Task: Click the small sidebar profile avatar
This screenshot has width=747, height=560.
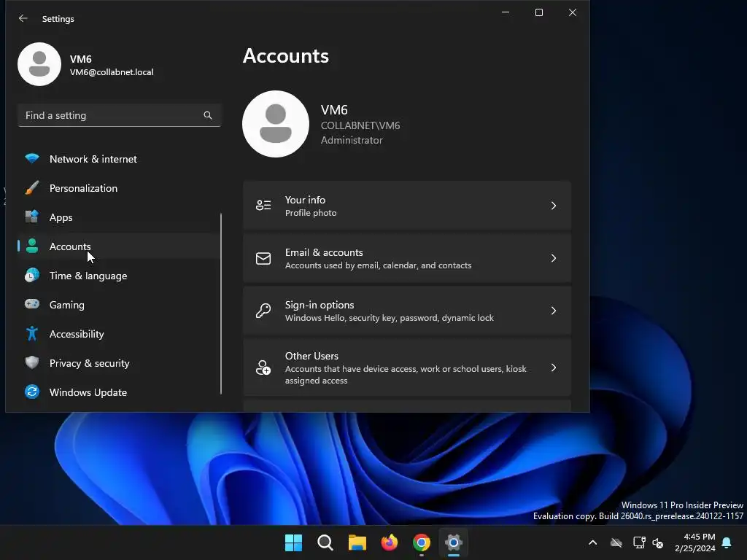Action: click(x=39, y=64)
